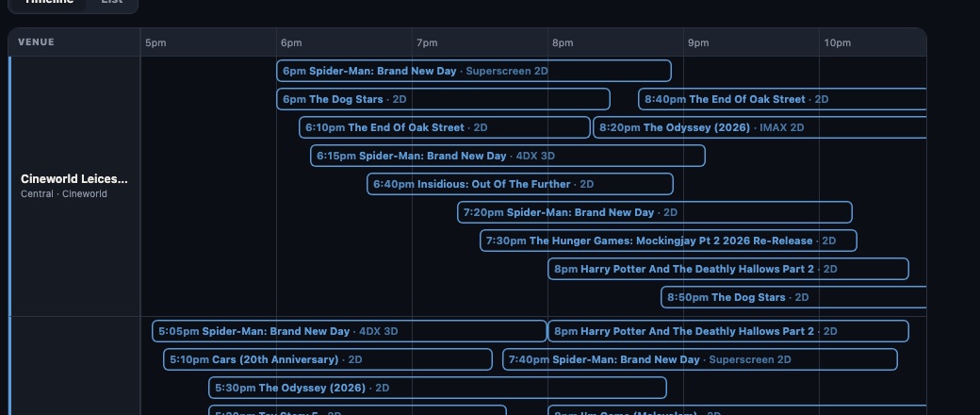Select 8pm Harry Potter showing in Cineworld Leicester row
The height and width of the screenshot is (415, 980).
(728, 269)
